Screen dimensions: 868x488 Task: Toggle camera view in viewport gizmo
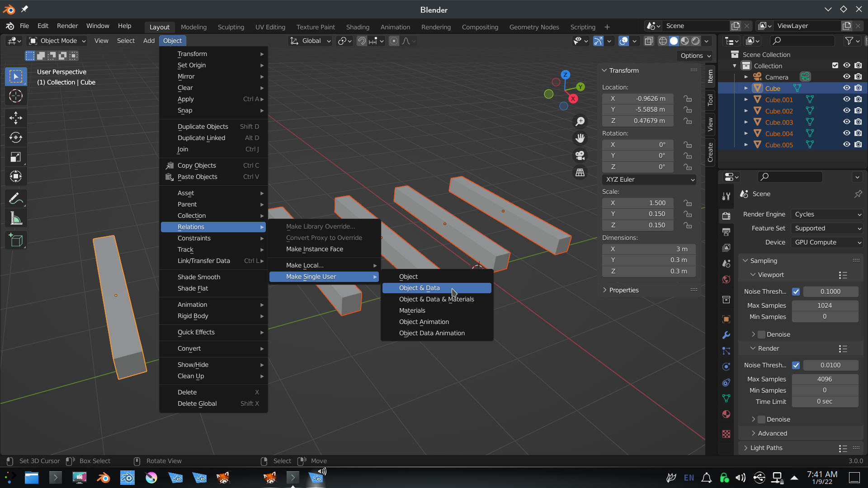pos(580,155)
